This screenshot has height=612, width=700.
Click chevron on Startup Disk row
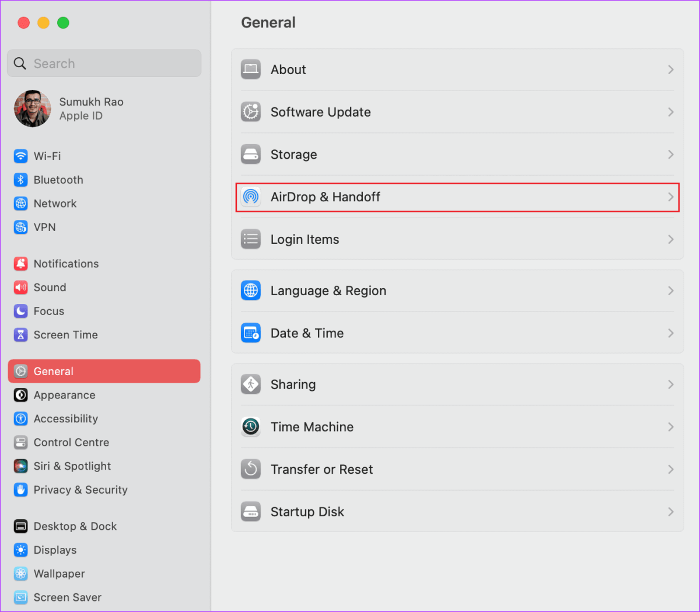(671, 512)
